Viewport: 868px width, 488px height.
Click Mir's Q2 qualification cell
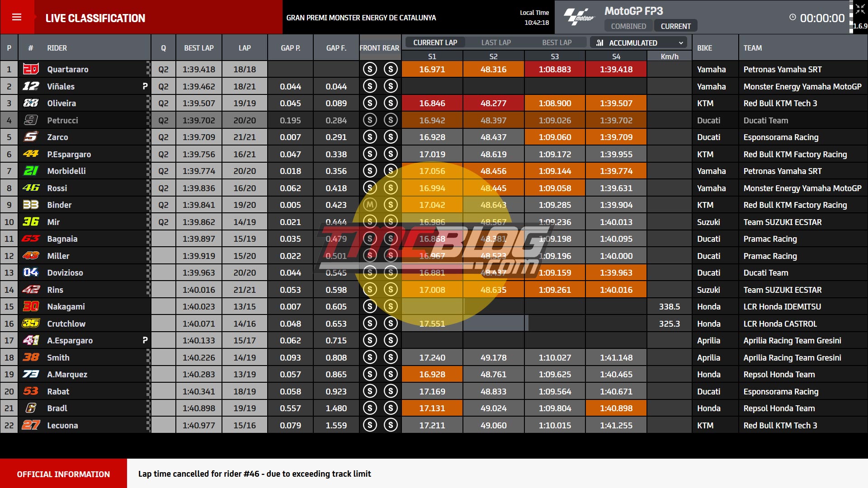163,222
